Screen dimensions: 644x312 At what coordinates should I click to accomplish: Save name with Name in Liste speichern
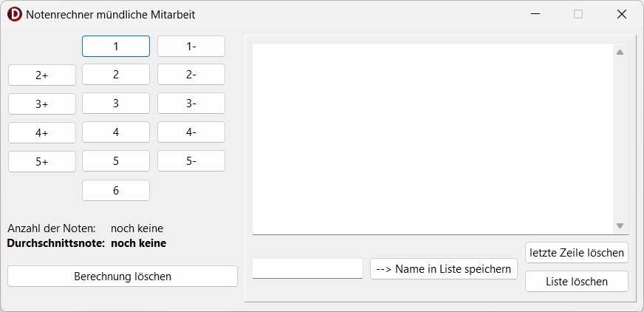pyautogui.click(x=444, y=268)
